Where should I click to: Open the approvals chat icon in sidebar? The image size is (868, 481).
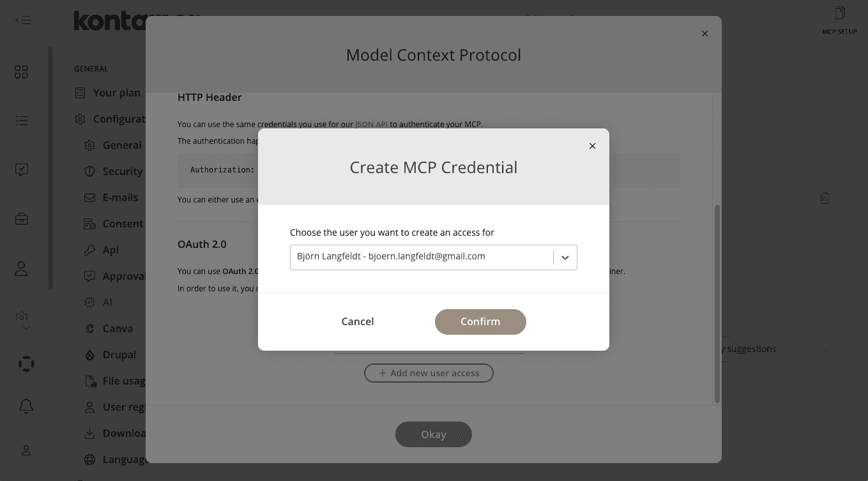[x=21, y=169]
